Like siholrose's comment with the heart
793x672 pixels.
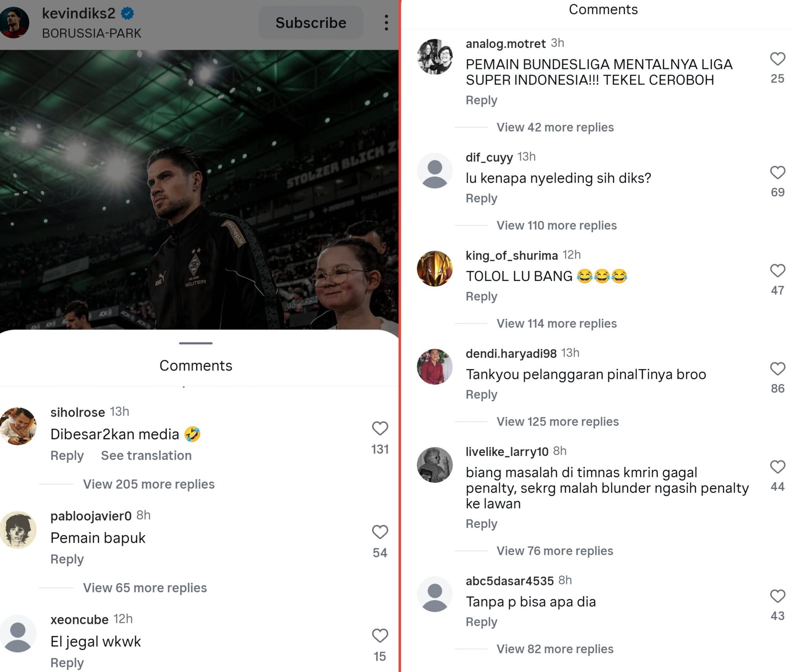[380, 428]
